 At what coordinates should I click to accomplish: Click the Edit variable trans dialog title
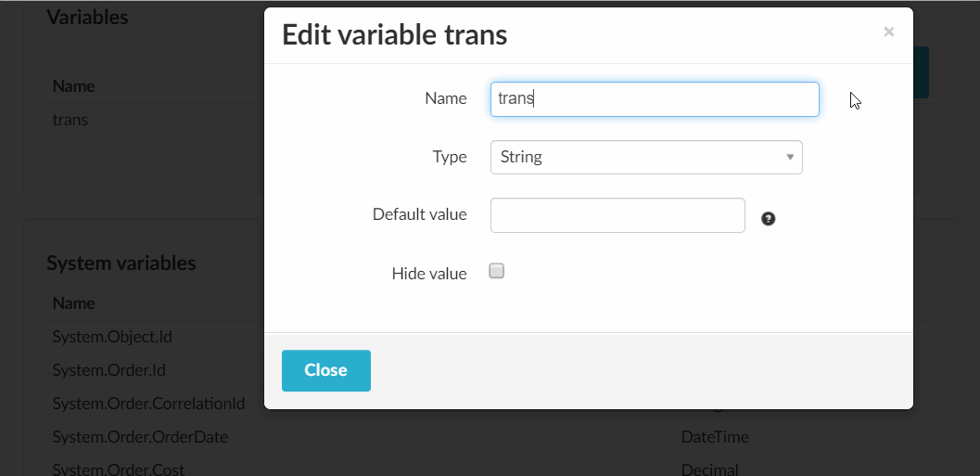click(394, 35)
